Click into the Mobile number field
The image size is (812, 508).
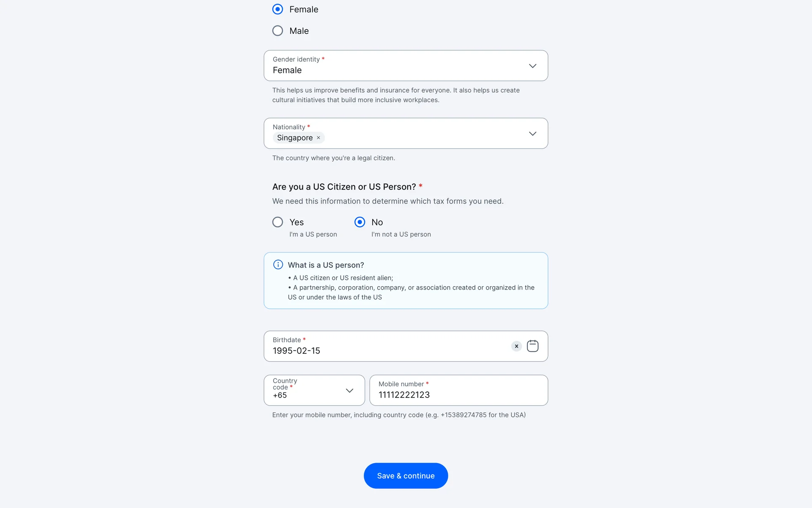[458, 395]
